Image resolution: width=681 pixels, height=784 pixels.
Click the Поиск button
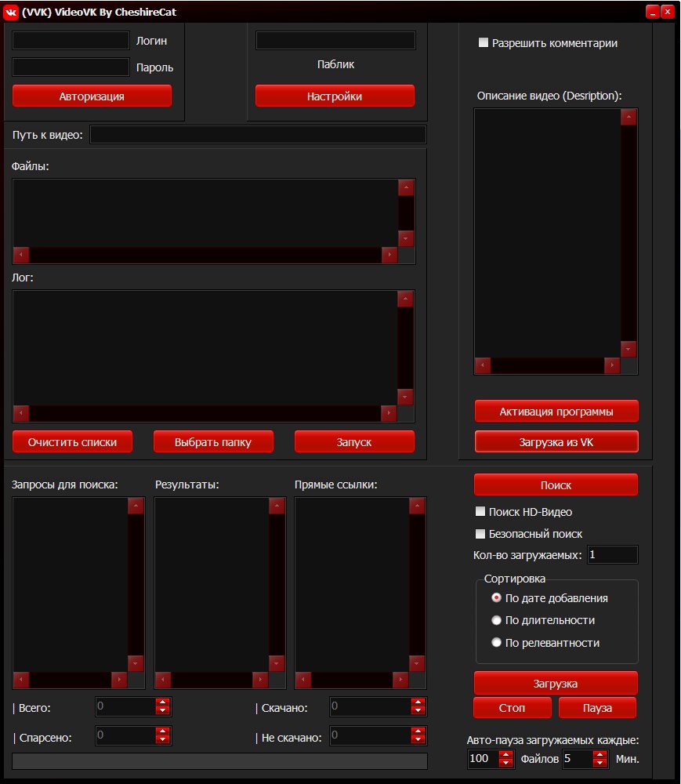point(556,485)
